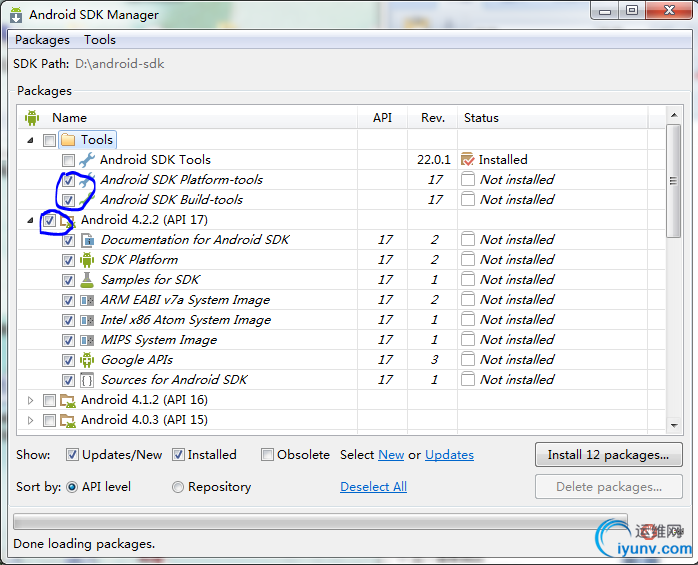This screenshot has height=565, width=698.
Task: Click the flask icon beside Samples for SDK
Action: tap(87, 280)
